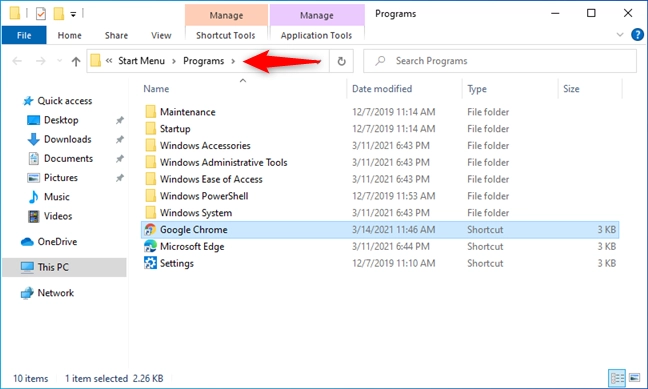This screenshot has height=389, width=648.
Task: Click the New folder quick access icon
Action: (59, 14)
